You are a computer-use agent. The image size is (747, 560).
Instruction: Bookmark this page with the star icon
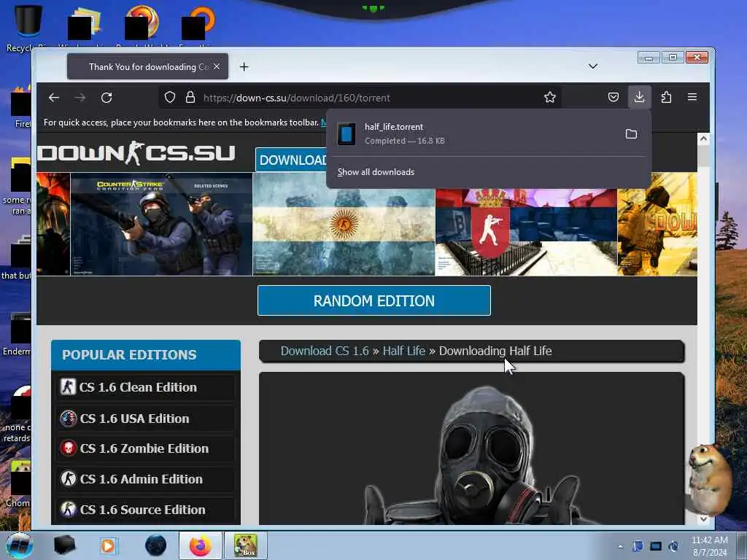coord(550,98)
